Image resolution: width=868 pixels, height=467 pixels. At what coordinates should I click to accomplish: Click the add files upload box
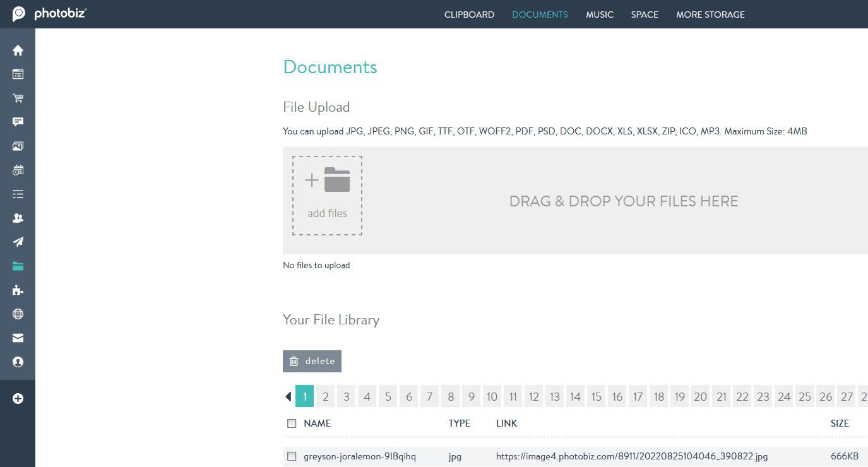point(327,196)
